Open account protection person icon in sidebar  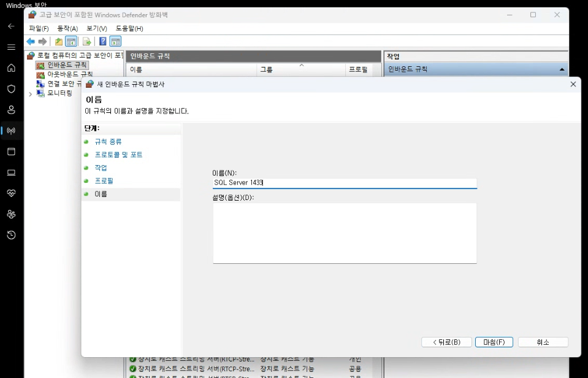click(x=11, y=110)
